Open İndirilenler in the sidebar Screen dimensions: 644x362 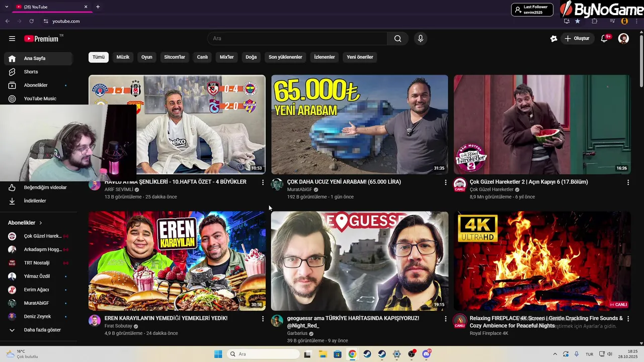[x=38, y=201]
